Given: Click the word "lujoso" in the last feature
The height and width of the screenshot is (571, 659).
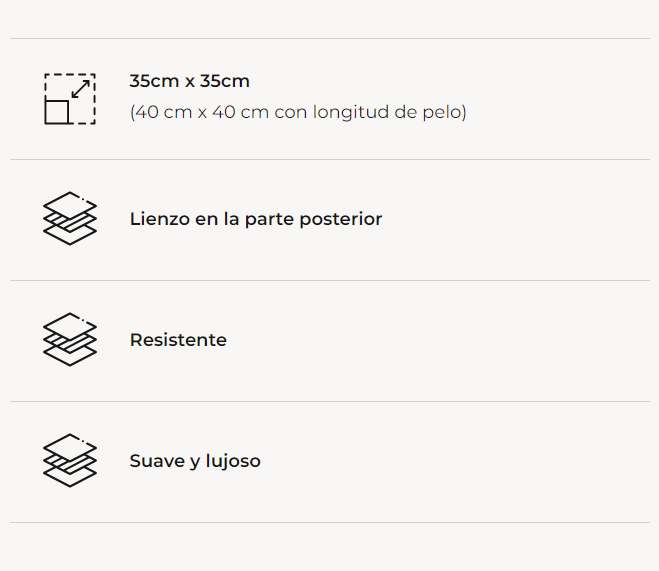Looking at the screenshot, I should click(232, 461).
